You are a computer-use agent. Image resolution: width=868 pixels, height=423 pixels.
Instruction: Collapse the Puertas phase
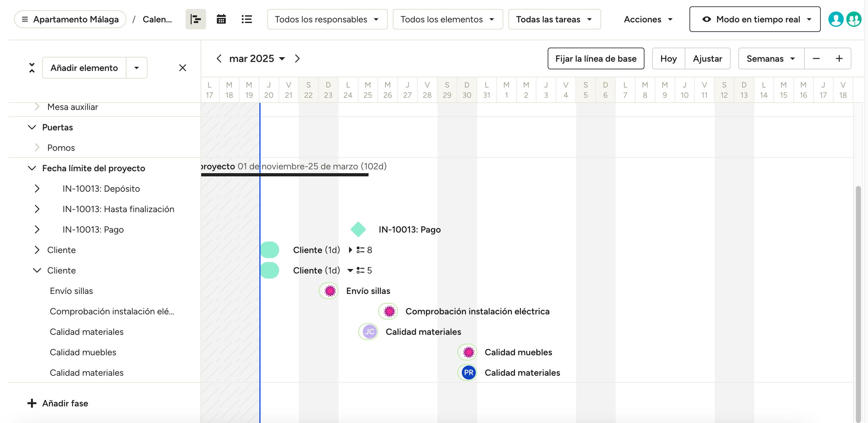click(x=32, y=127)
